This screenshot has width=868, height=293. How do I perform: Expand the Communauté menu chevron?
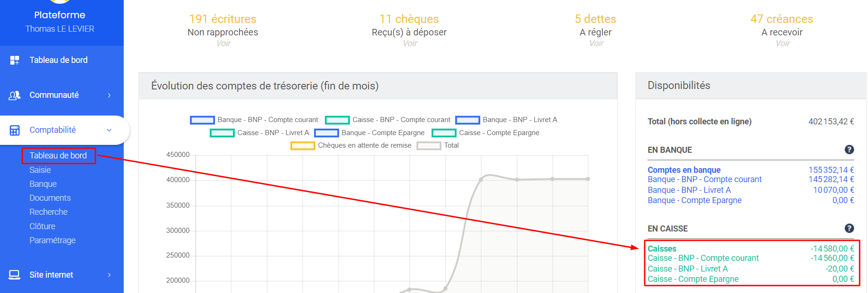coord(109,95)
